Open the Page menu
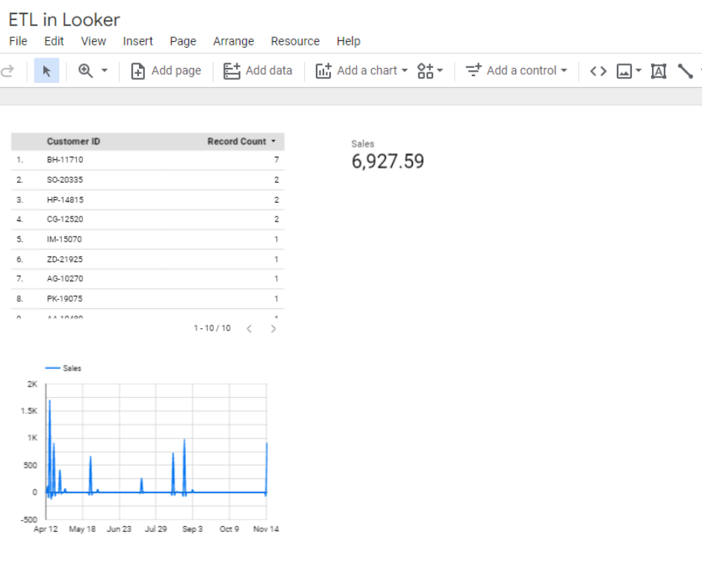The width and height of the screenshot is (702, 588). pos(183,41)
